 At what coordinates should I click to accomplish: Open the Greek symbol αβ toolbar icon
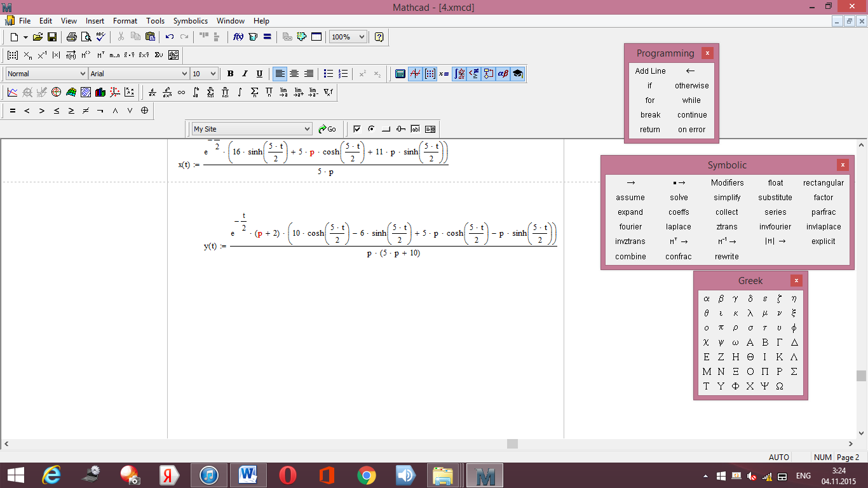coord(503,74)
